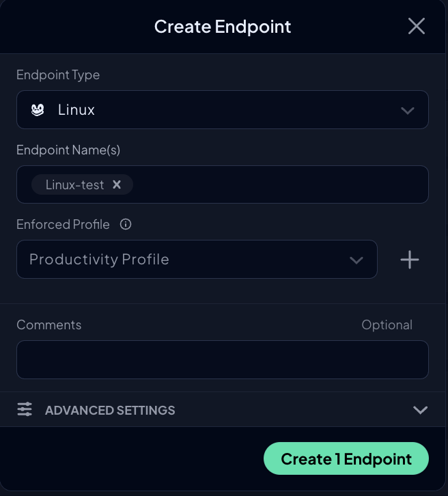Expand the Advanced Settings section
Image resolution: width=448 pixels, height=496 pixels.
tap(222, 410)
